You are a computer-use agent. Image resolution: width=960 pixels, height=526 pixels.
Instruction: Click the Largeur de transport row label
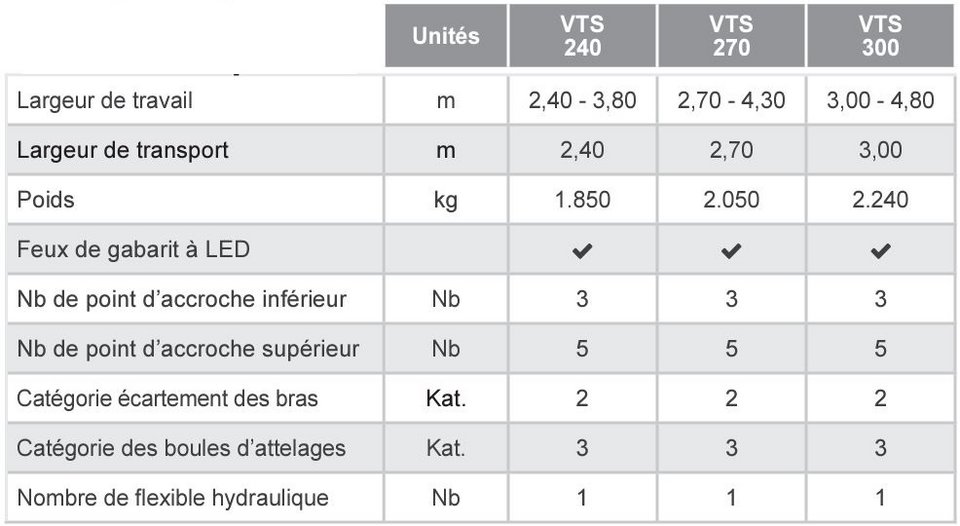click(x=122, y=150)
